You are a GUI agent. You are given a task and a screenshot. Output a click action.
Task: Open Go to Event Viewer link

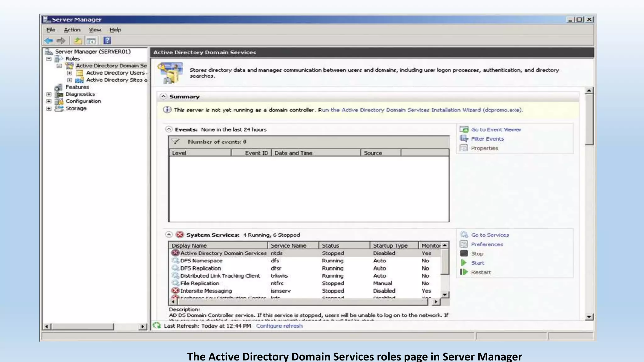coord(496,129)
